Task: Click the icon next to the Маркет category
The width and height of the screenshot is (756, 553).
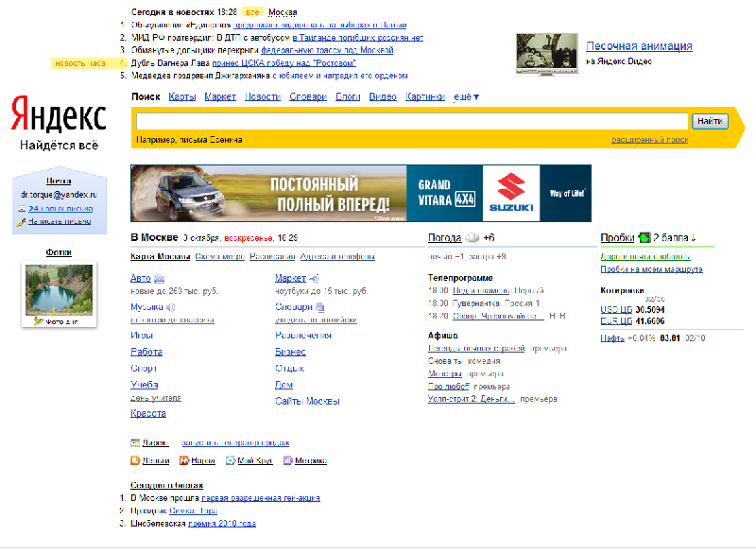Action: tap(314, 279)
